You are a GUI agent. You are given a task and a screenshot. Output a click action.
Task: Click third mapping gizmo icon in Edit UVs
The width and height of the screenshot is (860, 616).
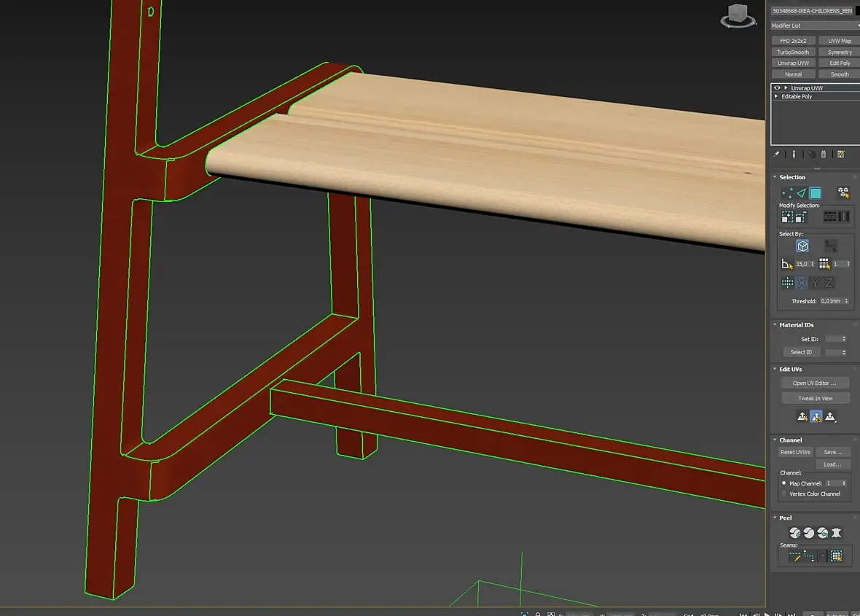(x=830, y=417)
